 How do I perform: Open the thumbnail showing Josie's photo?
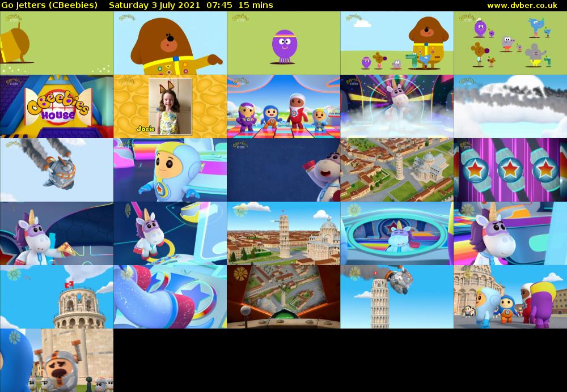pos(170,106)
